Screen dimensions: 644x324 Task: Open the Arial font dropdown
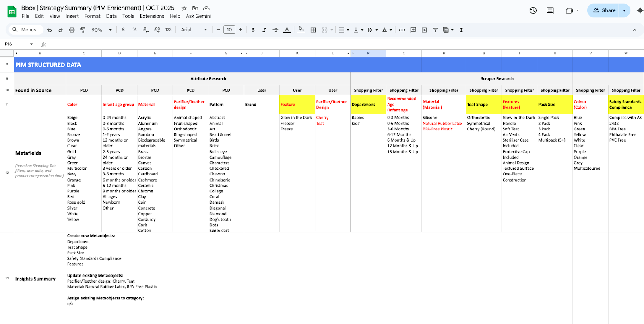194,30
